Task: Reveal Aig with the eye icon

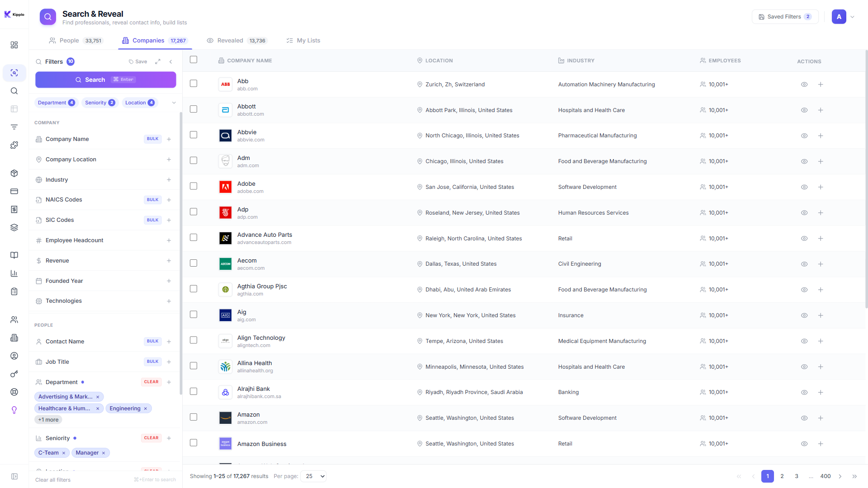Action: pyautogui.click(x=804, y=315)
